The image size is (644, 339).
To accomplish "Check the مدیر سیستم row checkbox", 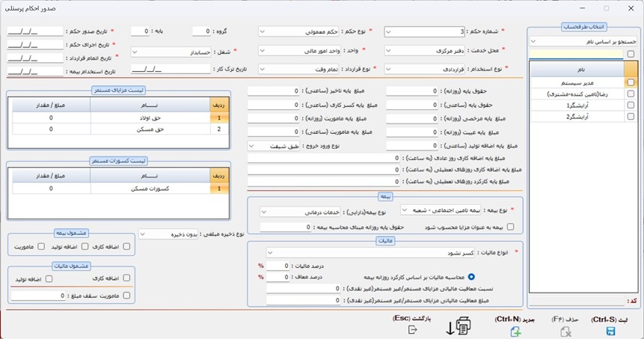I will tap(631, 82).
